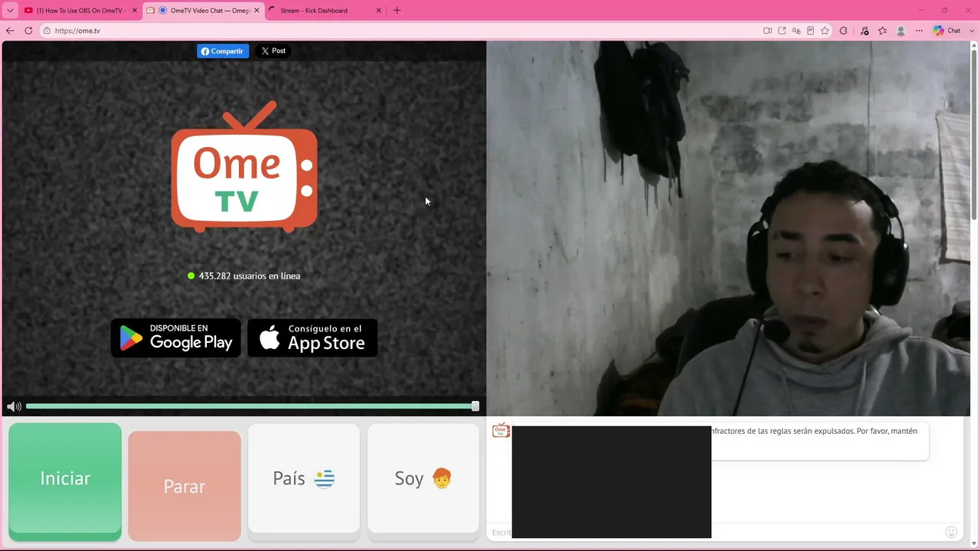Screen dimensions: 980x551
Task: Open the immersive reader icon
Action: point(810,31)
